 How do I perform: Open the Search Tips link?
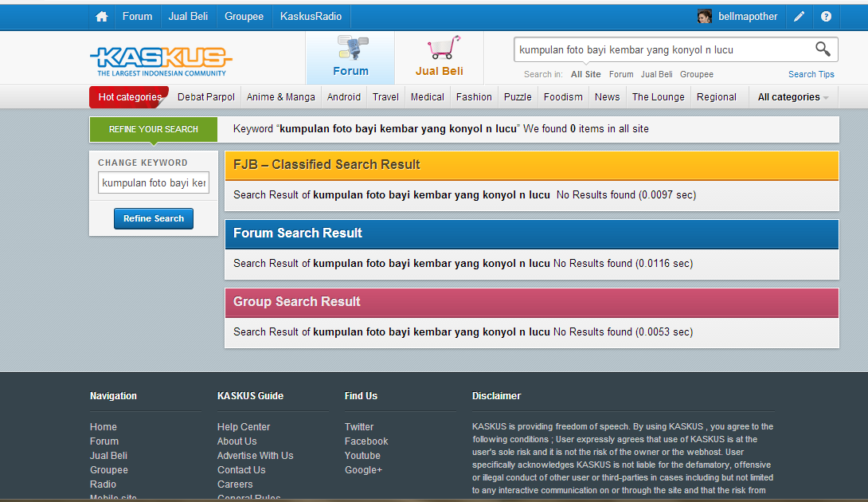(x=811, y=74)
